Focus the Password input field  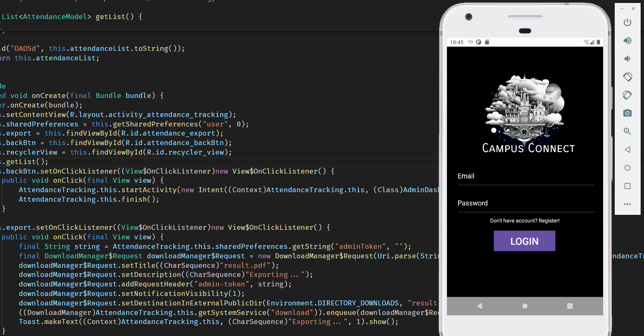coord(525,203)
